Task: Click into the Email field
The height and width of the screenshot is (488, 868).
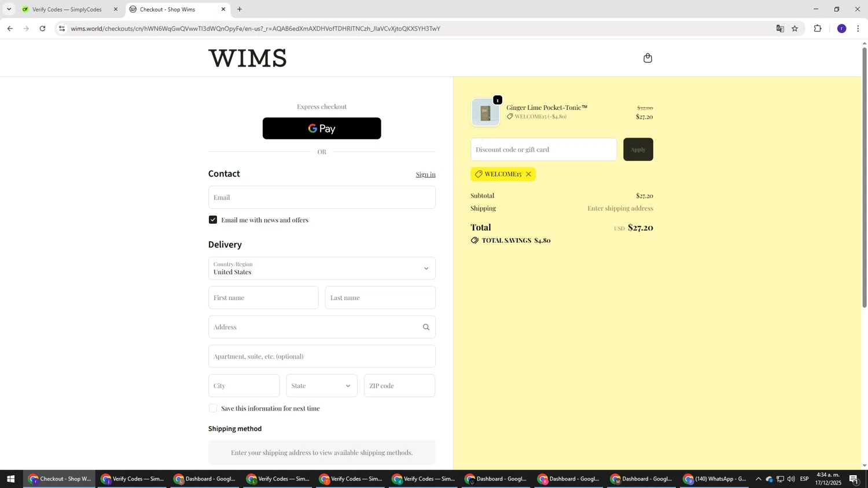Action: tap(322, 197)
